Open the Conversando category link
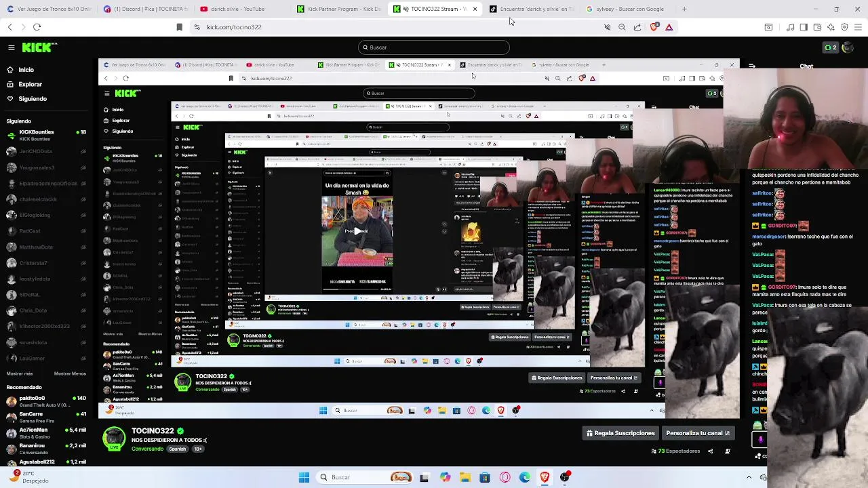The image size is (868, 488). (x=147, y=449)
